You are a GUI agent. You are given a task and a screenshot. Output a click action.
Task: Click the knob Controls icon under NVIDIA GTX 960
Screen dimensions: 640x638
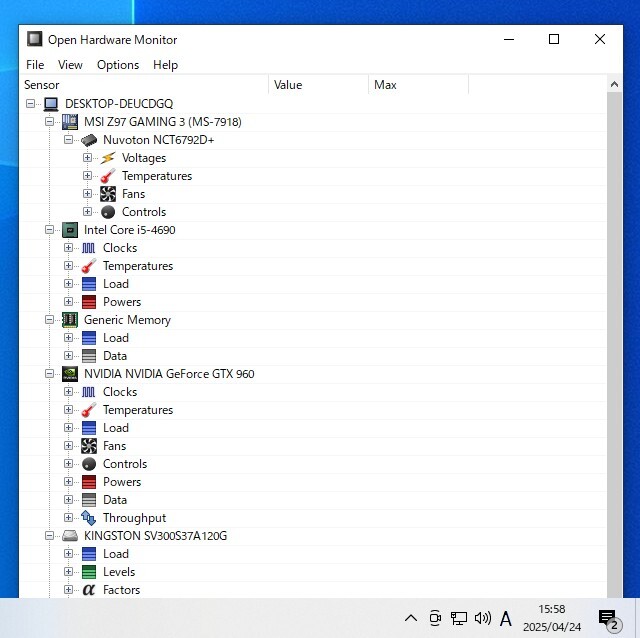89,464
